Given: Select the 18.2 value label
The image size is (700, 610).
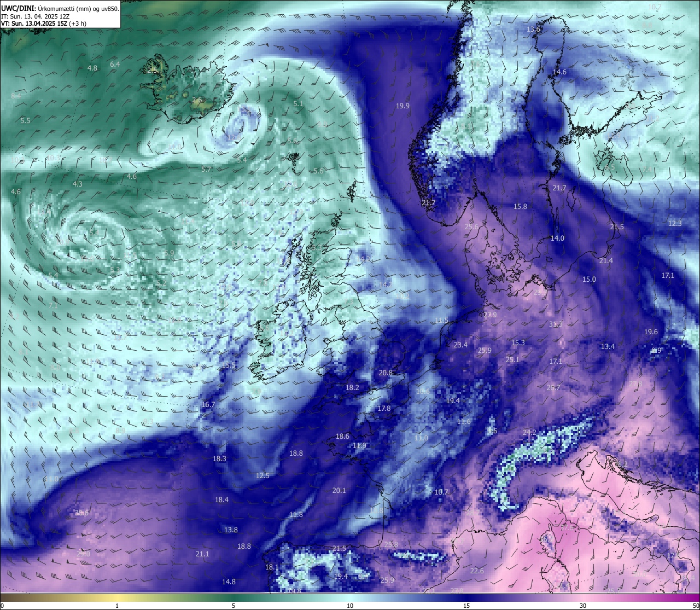Looking at the screenshot, I should [352, 387].
